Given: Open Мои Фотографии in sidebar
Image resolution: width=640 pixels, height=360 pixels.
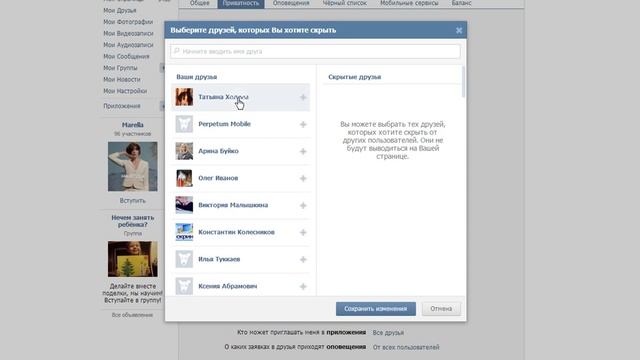Looking at the screenshot, I should pos(128,22).
